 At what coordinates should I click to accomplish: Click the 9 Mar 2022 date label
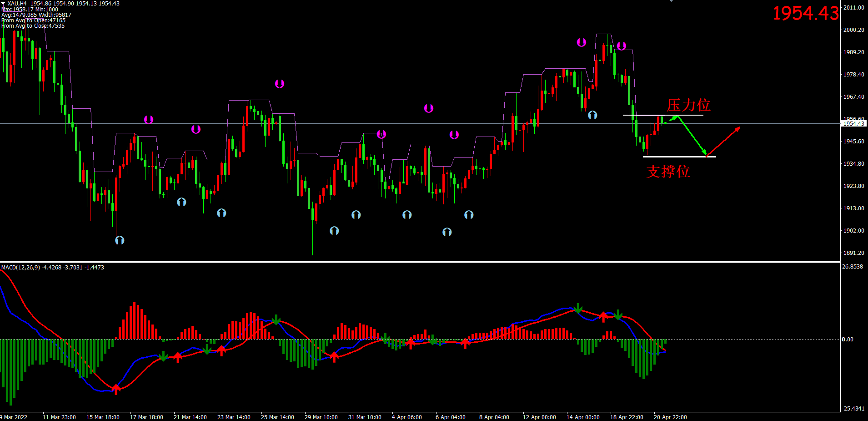[14, 417]
